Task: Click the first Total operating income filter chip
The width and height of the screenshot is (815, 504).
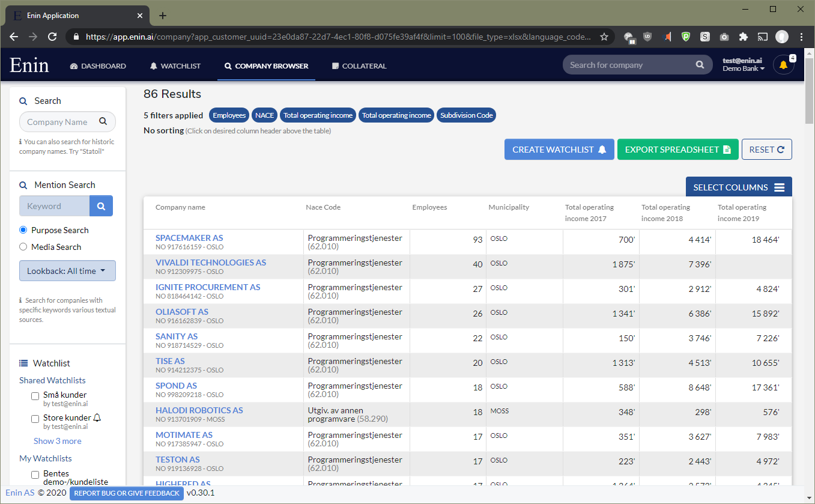Action: point(318,115)
